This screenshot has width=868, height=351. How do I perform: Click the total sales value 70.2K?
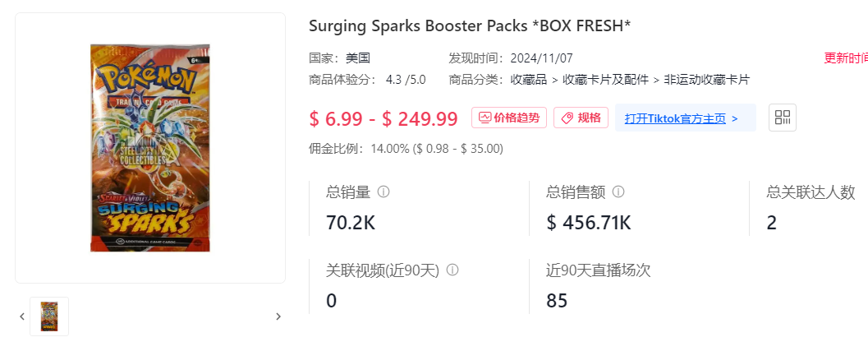351,223
